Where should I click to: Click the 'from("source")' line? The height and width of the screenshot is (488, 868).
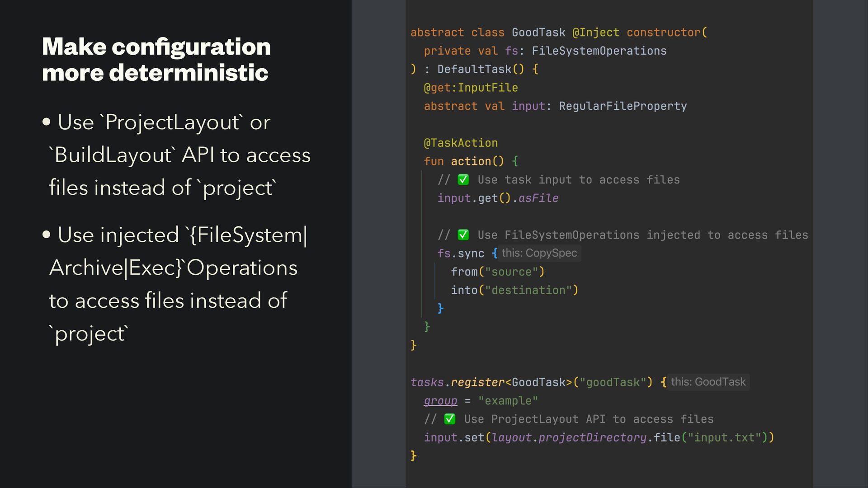coord(498,272)
